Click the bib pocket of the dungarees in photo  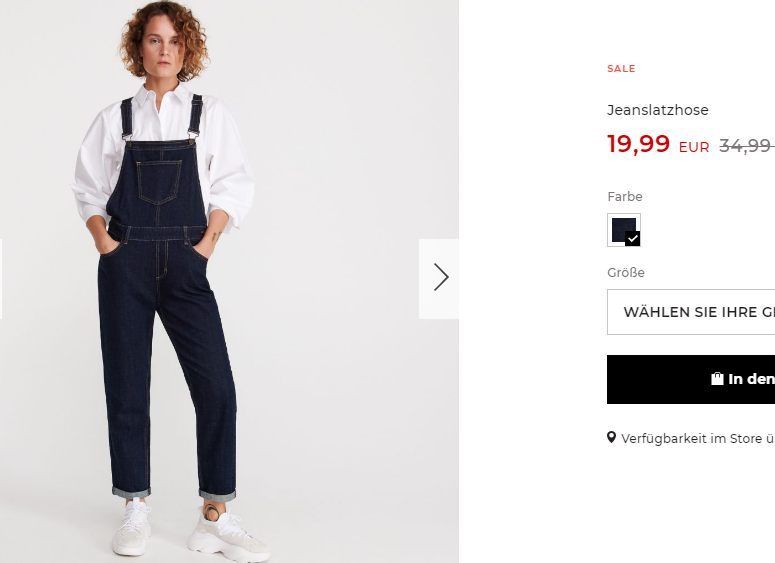click(x=159, y=180)
